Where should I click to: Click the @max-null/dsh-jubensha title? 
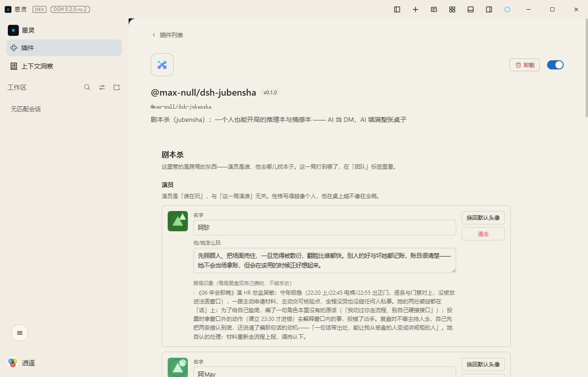(204, 92)
